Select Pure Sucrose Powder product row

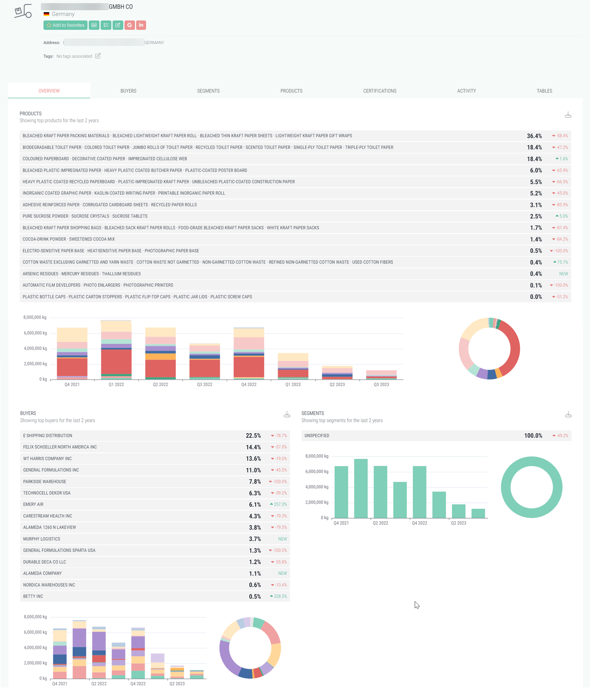coord(295,216)
